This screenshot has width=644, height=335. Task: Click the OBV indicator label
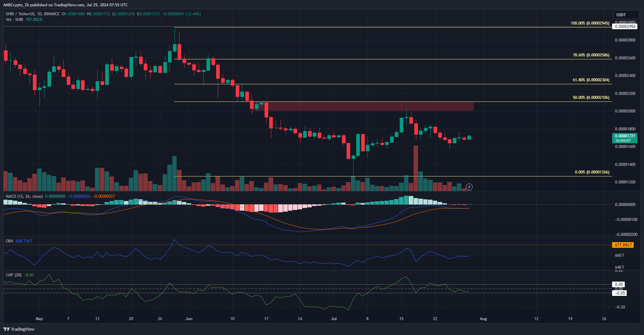point(10,241)
